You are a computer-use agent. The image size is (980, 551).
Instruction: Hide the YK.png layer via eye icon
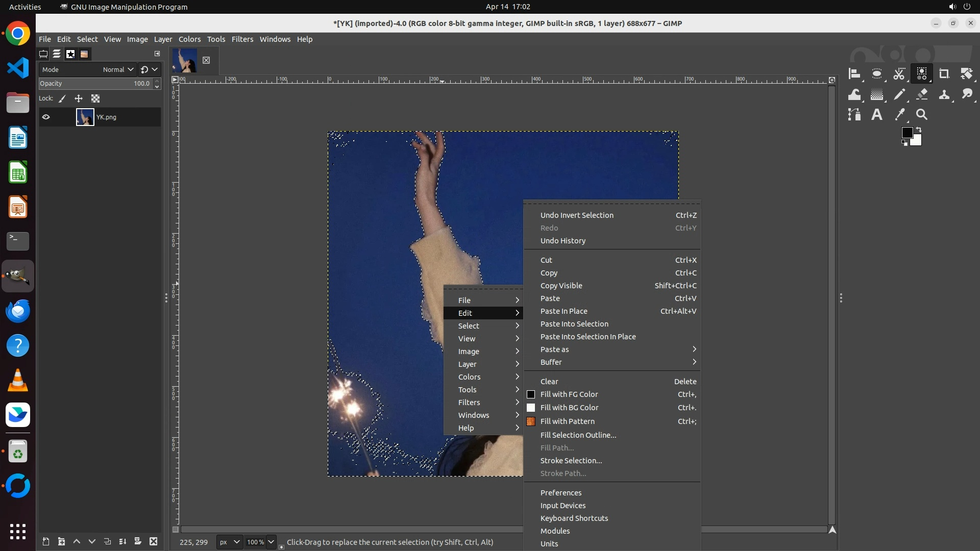(x=46, y=117)
